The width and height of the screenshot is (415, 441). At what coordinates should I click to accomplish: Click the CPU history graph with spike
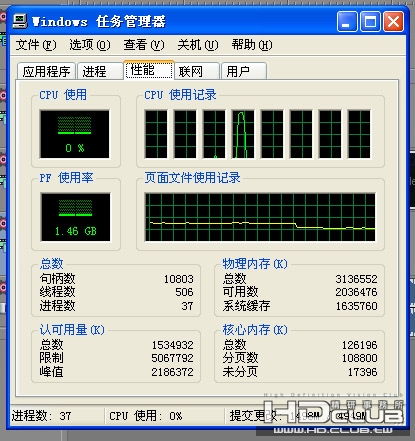pyautogui.click(x=243, y=134)
